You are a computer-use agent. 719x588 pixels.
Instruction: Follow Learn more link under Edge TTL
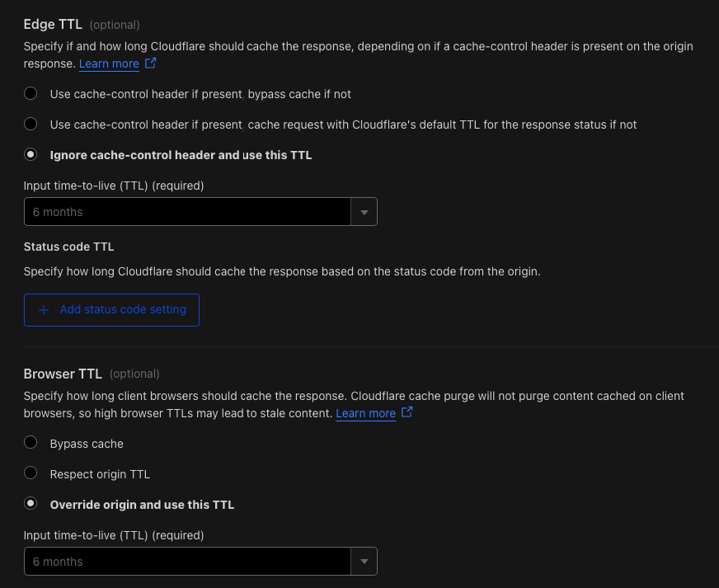tap(109, 64)
